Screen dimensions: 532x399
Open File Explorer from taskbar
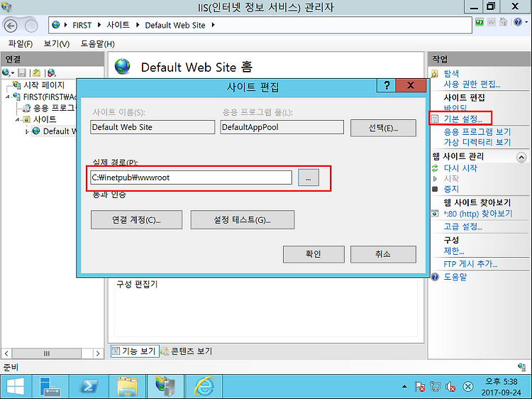tap(127, 387)
